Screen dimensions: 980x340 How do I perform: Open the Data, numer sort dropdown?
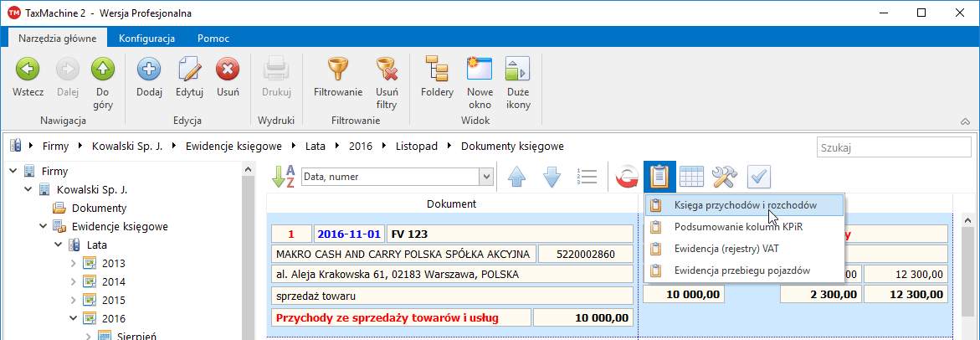click(486, 177)
